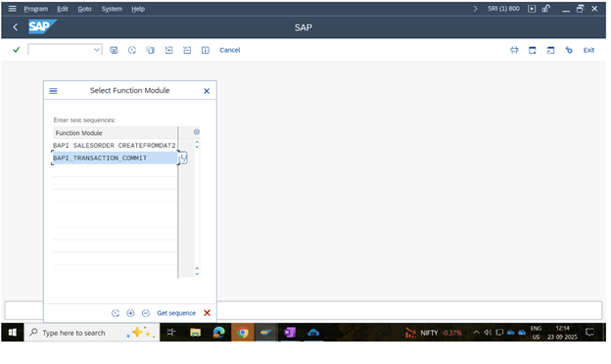This screenshot has height=364, width=611.
Task: Click the delete row toolbar icon
Action: tap(187, 50)
